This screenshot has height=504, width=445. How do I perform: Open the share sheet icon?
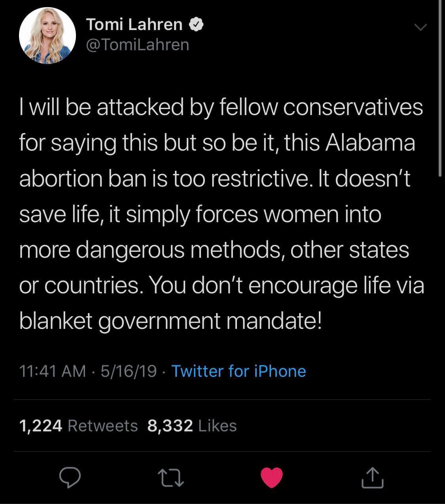(x=372, y=477)
